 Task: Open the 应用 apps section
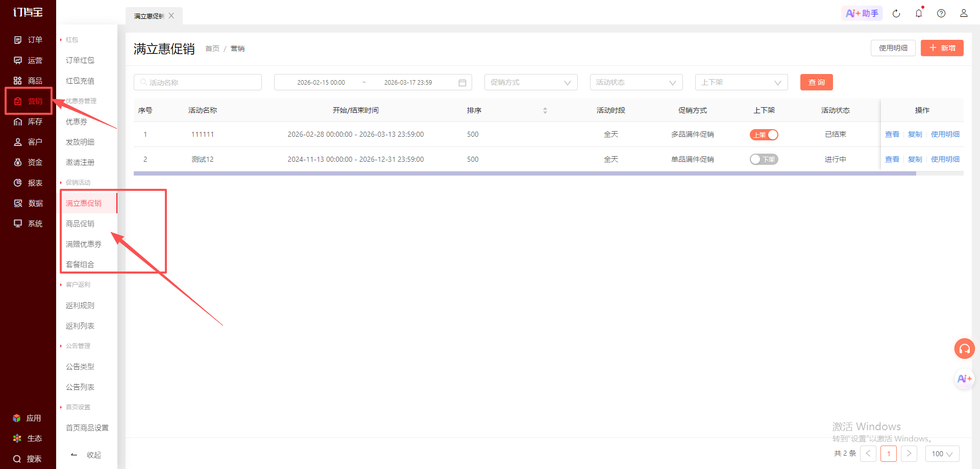(x=27, y=418)
